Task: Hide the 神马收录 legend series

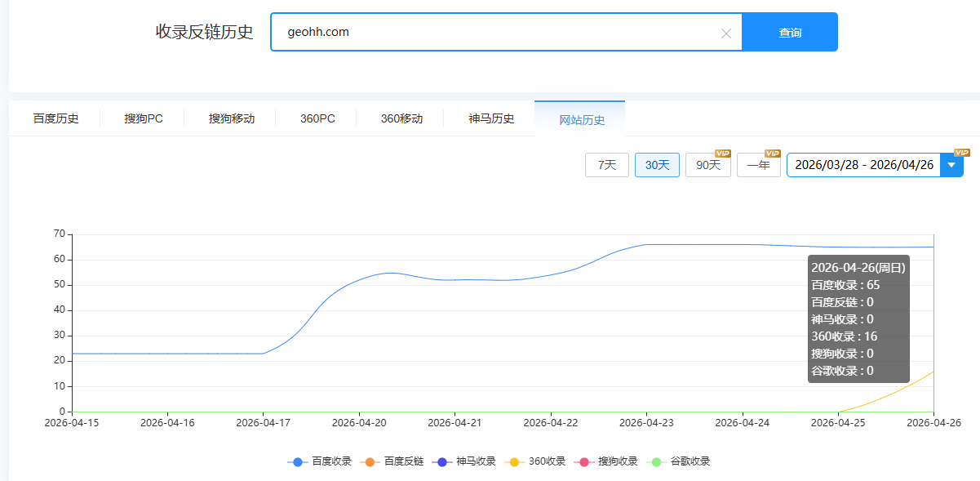Action: [465, 461]
